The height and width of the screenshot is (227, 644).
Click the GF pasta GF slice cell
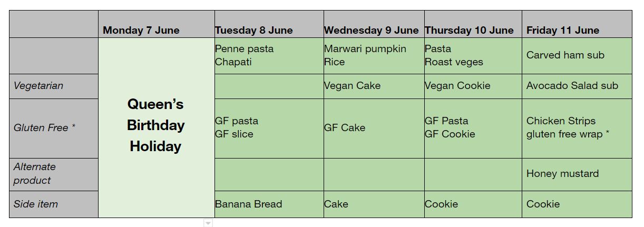(x=269, y=129)
